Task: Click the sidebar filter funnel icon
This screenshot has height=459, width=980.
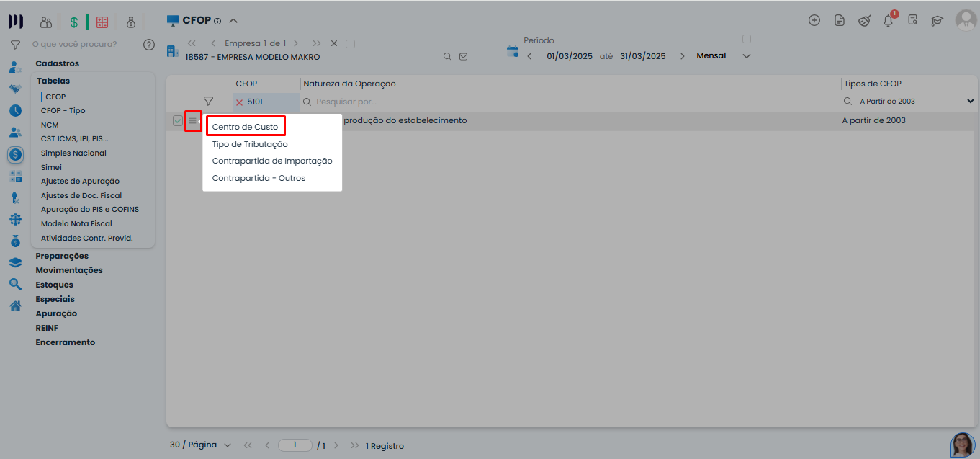Action: [x=15, y=45]
